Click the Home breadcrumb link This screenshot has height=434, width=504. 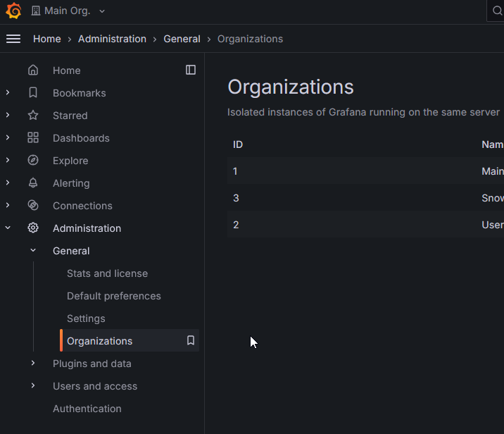pos(46,39)
